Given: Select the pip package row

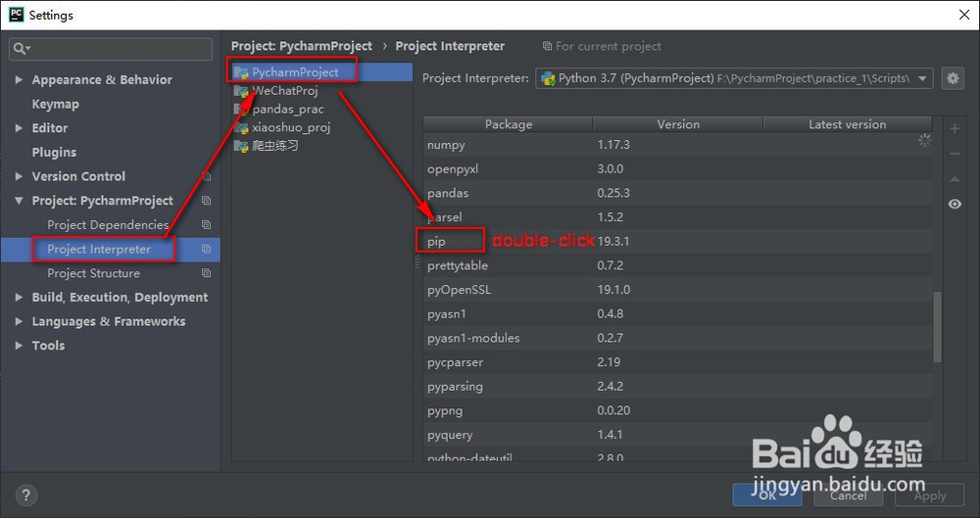Looking at the screenshot, I should coord(677,241).
